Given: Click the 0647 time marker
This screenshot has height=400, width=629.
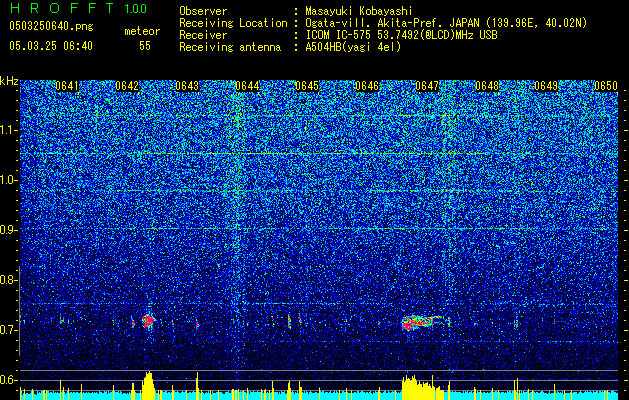Looking at the screenshot, I should (x=427, y=86).
